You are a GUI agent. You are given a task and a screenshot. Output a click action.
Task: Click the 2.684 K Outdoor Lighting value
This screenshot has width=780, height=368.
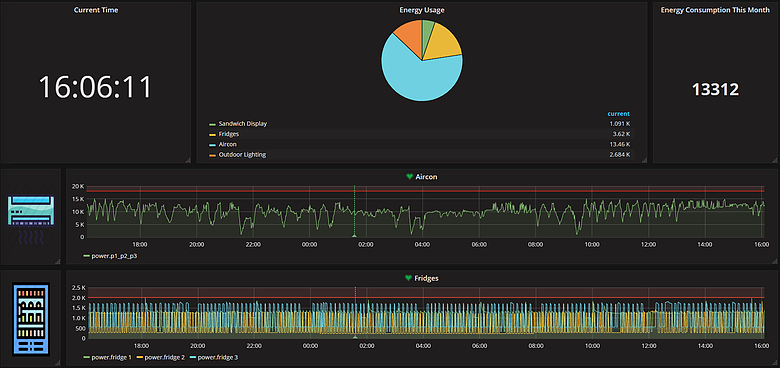pyautogui.click(x=619, y=155)
